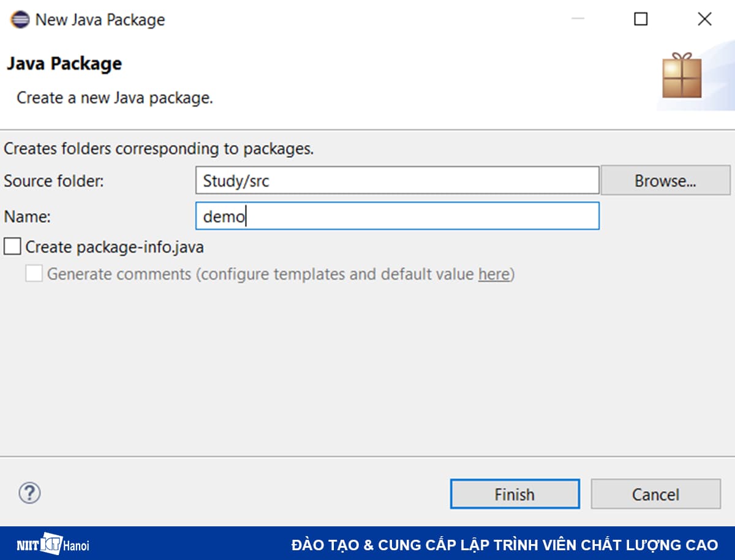Cancel the package creation dialog
This screenshot has width=735, height=560.
click(x=655, y=494)
